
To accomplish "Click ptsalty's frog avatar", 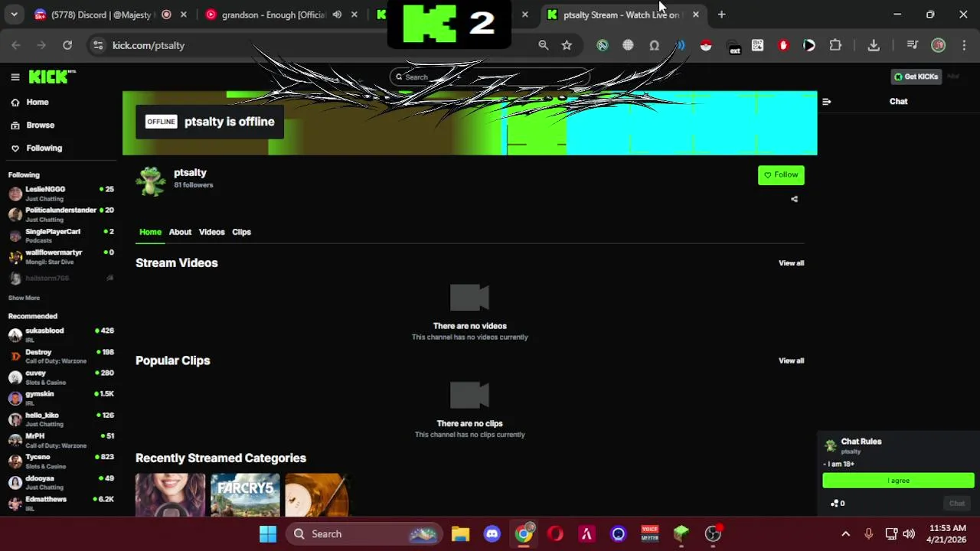I will (151, 181).
